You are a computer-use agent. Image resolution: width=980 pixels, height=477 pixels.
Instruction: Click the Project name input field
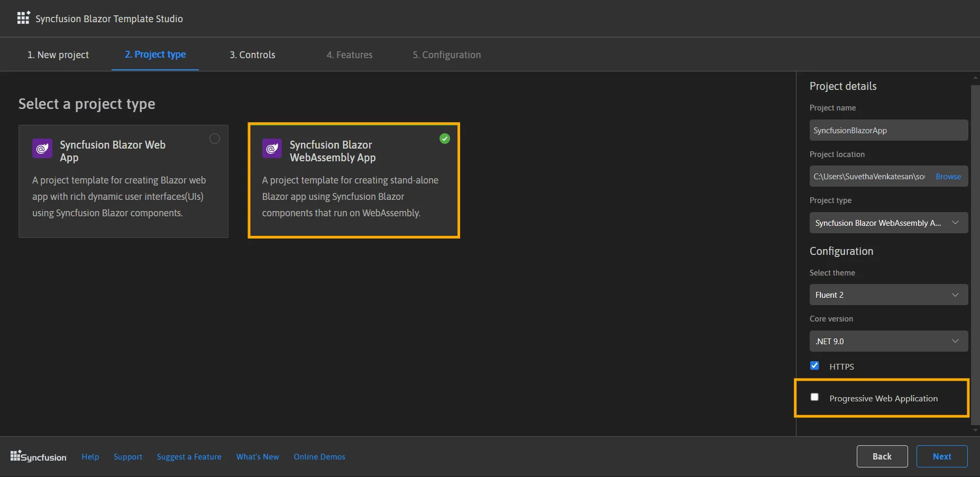888,130
